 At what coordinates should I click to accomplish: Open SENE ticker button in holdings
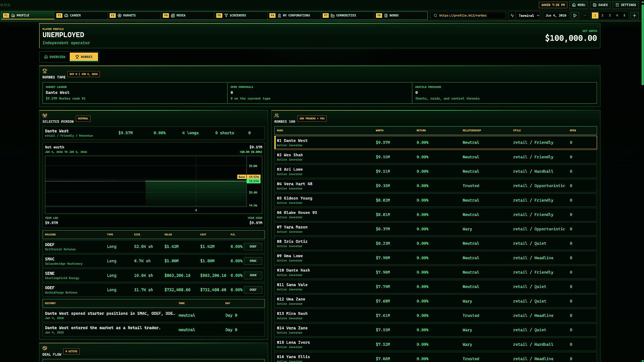click(253, 276)
